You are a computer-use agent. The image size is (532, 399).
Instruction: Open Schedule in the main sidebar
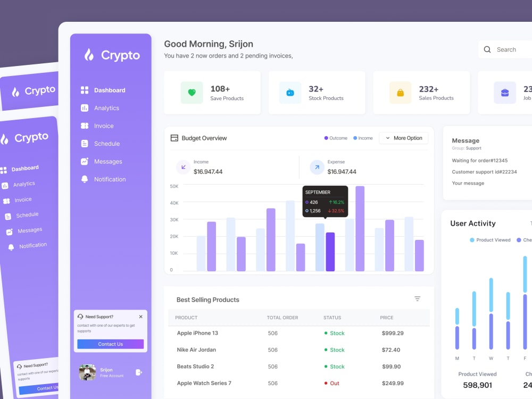107,144
